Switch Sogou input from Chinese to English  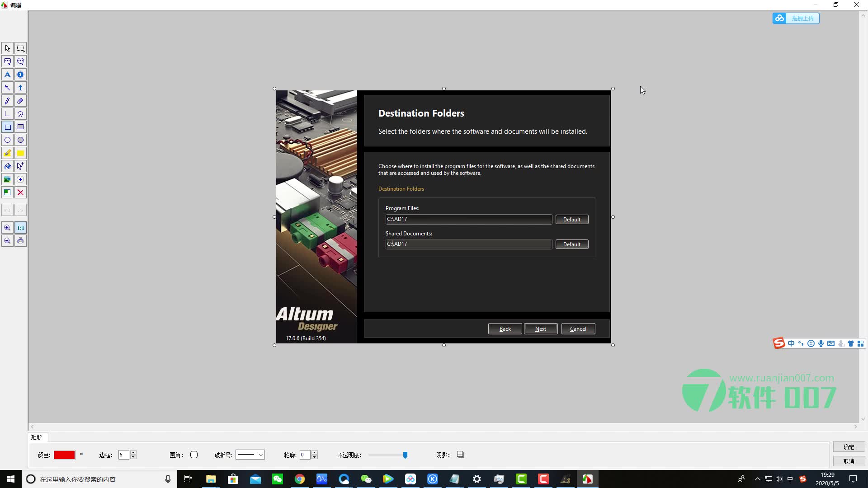coord(792,343)
